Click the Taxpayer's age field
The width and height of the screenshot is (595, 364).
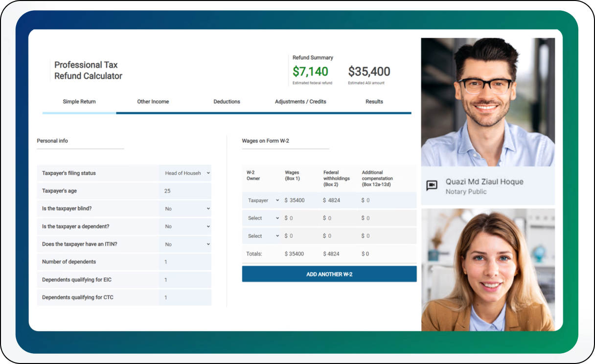[185, 191]
